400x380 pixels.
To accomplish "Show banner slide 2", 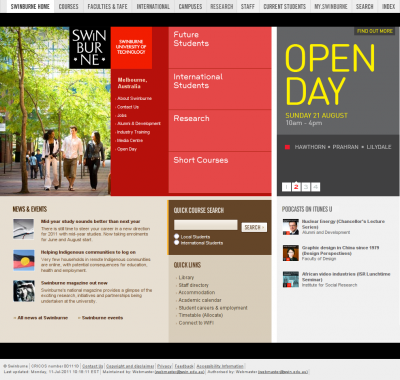I will [x=296, y=187].
